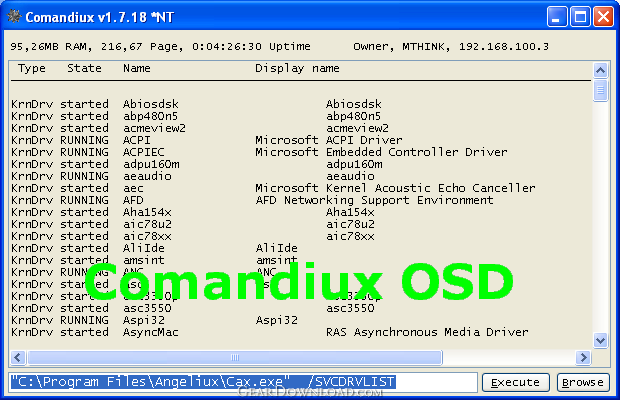The height and width of the screenshot is (400, 620).
Task: Select the Aspi32 name entry
Action: pyautogui.click(x=144, y=320)
